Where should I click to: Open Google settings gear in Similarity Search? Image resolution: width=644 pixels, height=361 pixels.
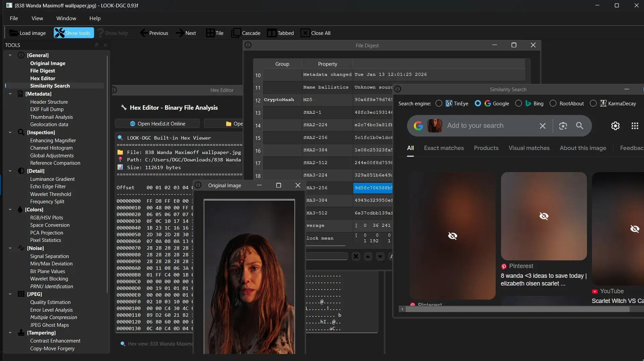[615, 126]
